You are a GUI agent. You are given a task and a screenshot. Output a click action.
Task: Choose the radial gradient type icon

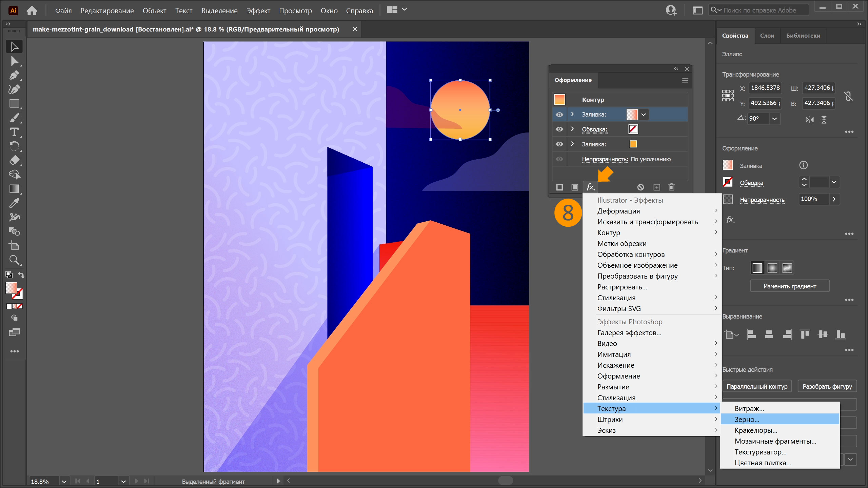tap(772, 268)
